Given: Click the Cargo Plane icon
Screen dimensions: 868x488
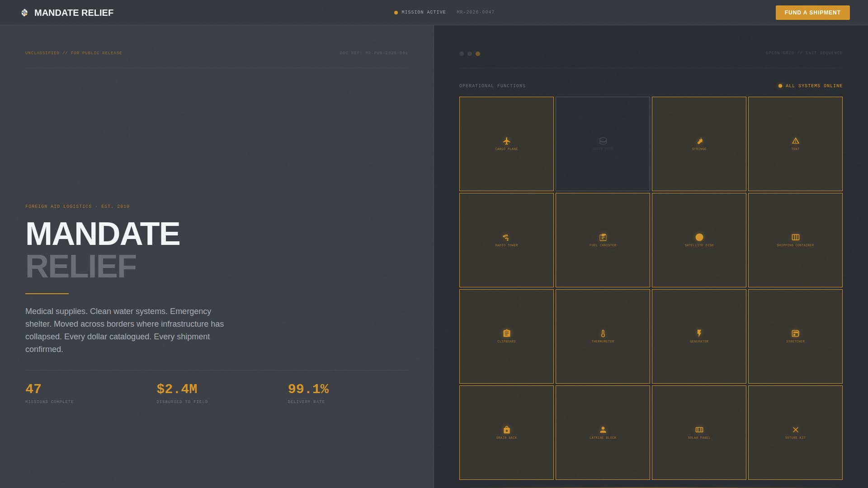Looking at the screenshot, I should point(506,141).
